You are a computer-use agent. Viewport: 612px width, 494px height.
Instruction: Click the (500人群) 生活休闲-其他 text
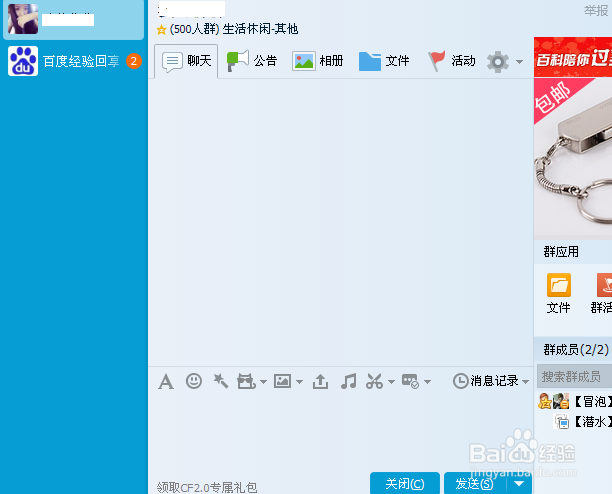(x=234, y=29)
